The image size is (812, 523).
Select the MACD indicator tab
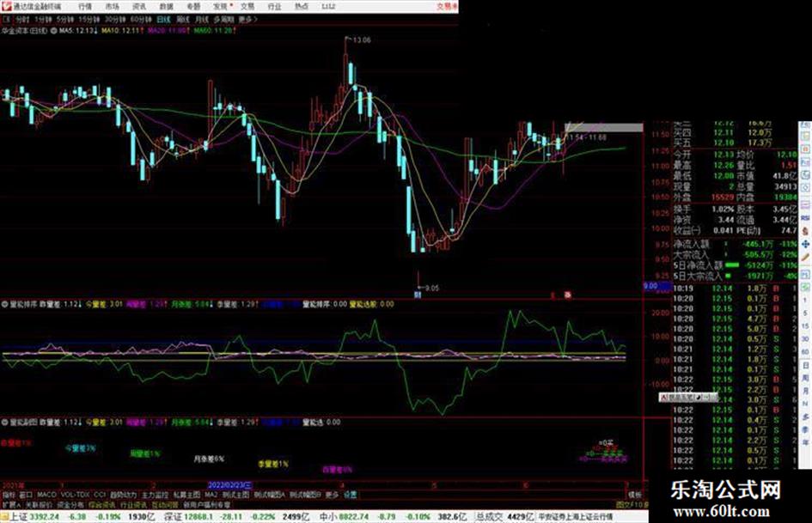(x=46, y=495)
